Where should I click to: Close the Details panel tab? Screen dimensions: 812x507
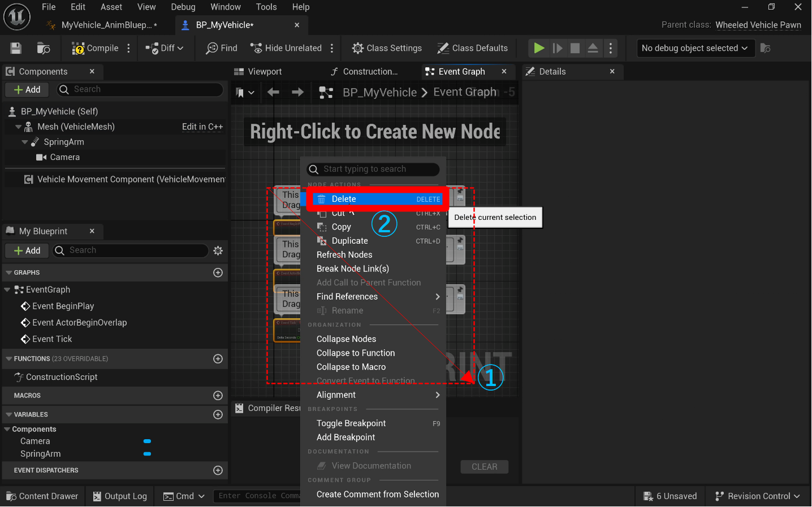[612, 71]
